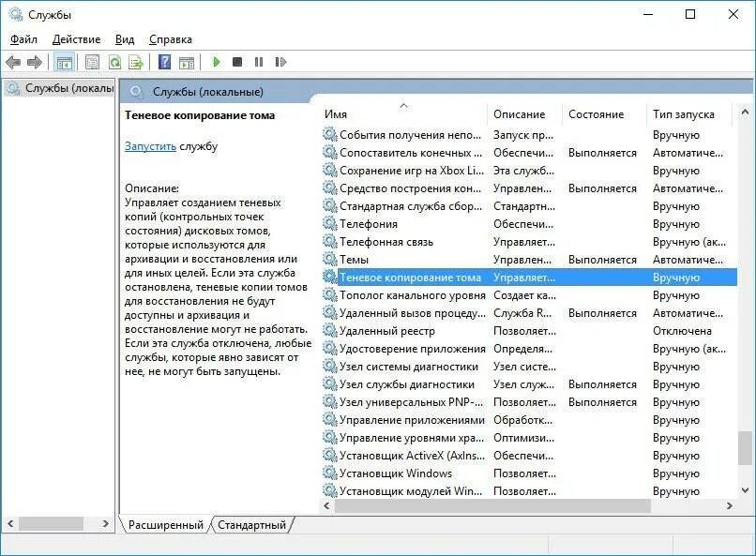Start the service with green play icon

click(217, 62)
